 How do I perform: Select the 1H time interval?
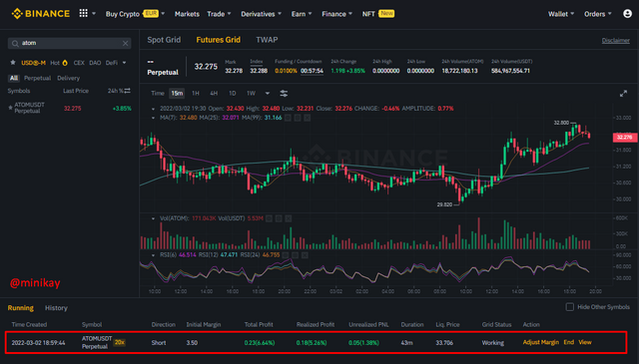point(196,93)
